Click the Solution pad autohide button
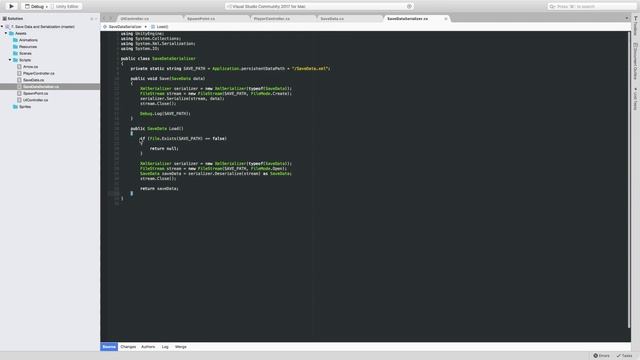The height and width of the screenshot is (360, 640). pos(91,19)
